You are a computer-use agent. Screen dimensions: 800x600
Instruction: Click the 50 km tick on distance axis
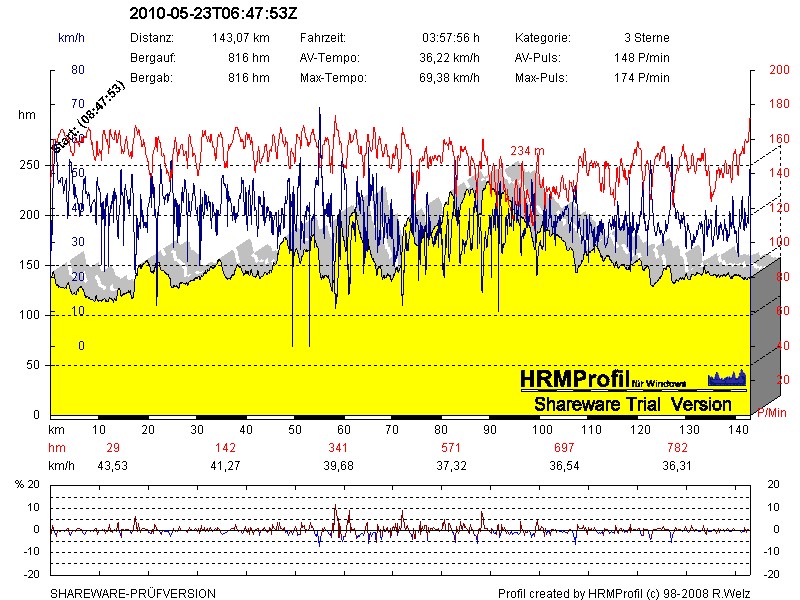295,429
